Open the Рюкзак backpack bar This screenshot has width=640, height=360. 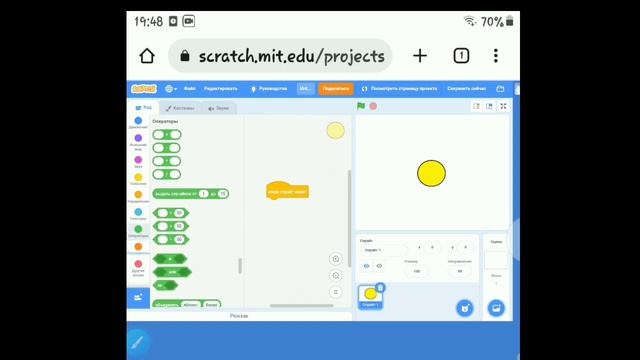[x=239, y=316]
